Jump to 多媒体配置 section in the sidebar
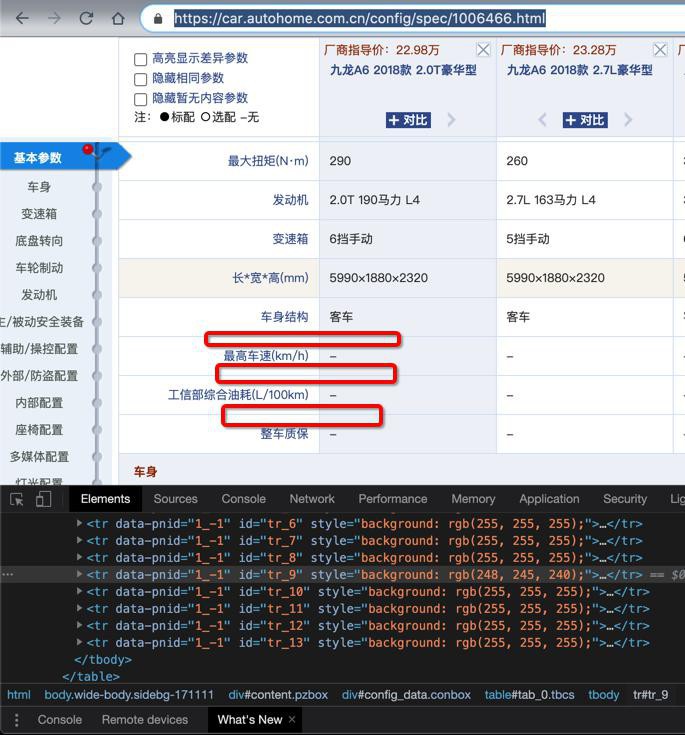 point(39,457)
